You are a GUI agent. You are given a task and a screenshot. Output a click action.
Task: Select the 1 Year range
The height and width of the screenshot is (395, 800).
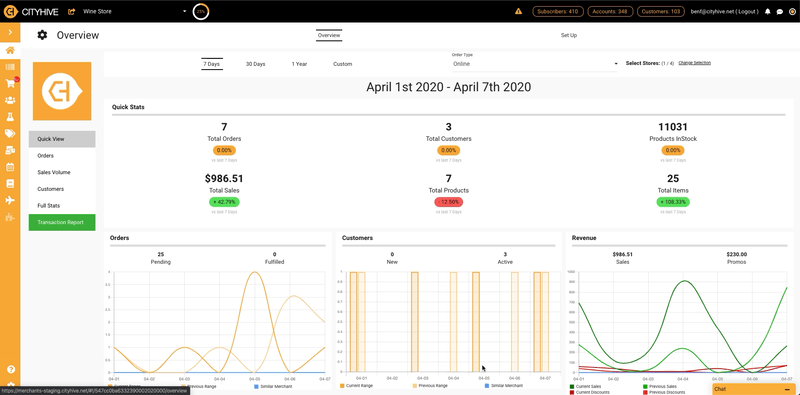(299, 64)
